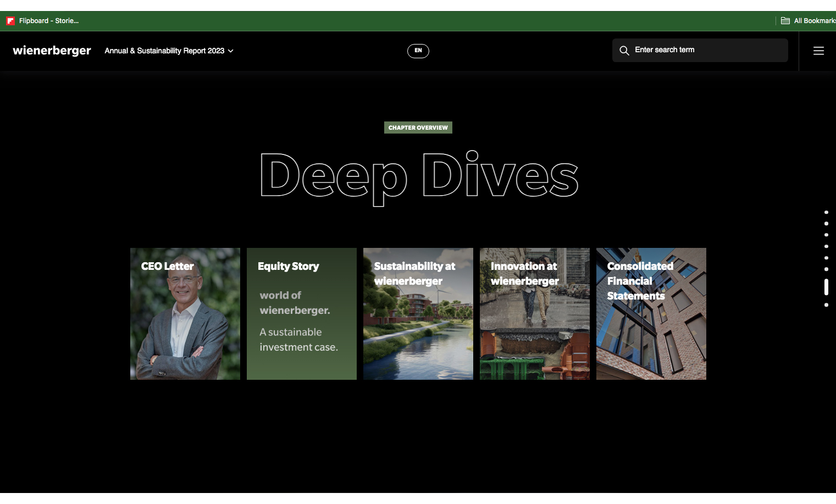Jump to the fourth section dot
This screenshot has height=504, width=836.
826,246
